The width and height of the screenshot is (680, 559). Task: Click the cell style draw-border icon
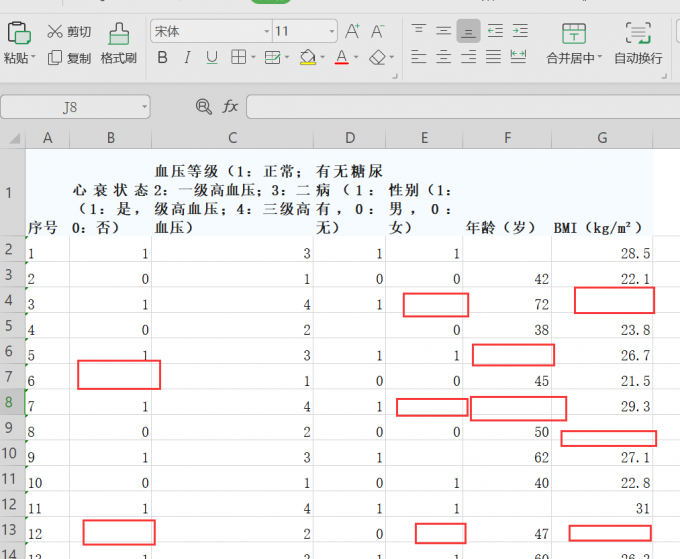pyautogui.click(x=273, y=57)
